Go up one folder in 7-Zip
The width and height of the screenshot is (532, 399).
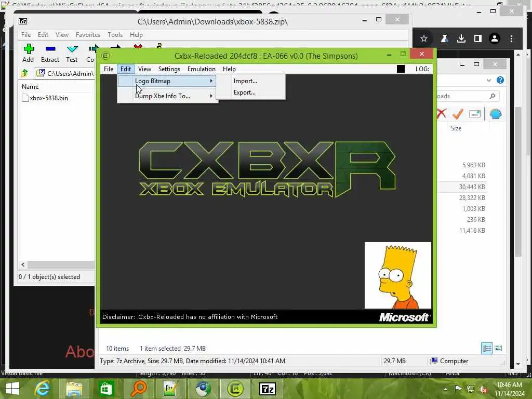[x=24, y=73]
